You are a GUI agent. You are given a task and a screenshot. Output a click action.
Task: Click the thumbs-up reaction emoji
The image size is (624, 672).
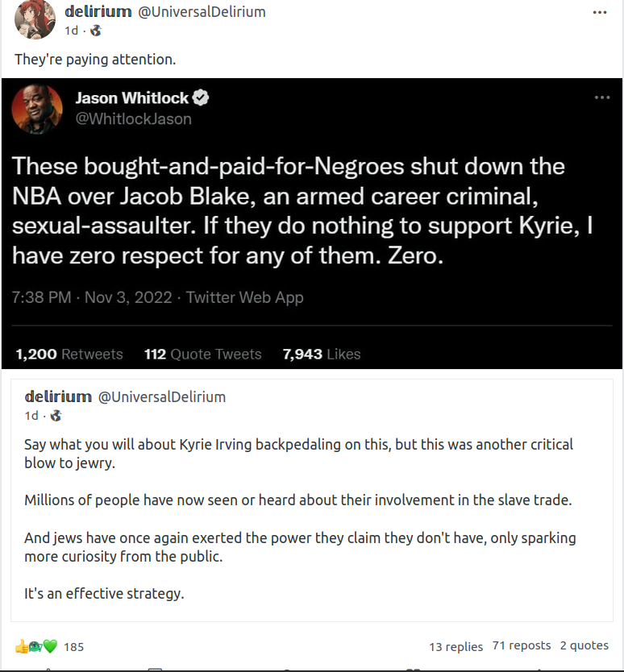pos(21,646)
